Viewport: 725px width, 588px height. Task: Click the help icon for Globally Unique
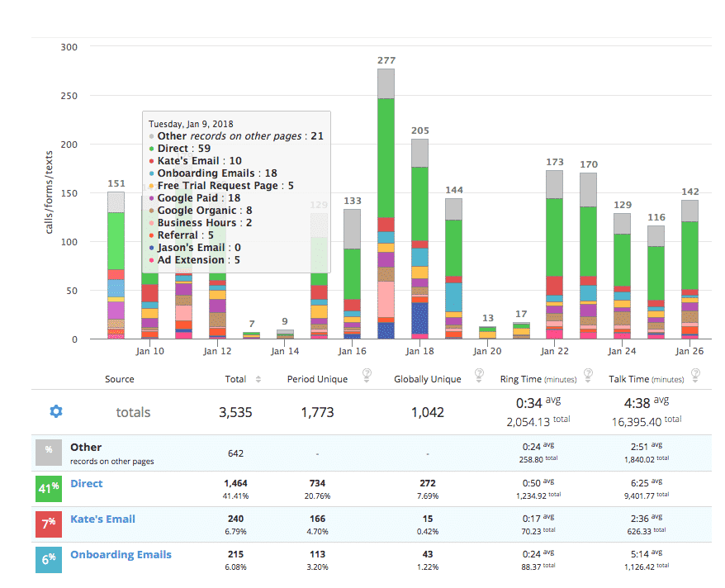click(x=479, y=374)
